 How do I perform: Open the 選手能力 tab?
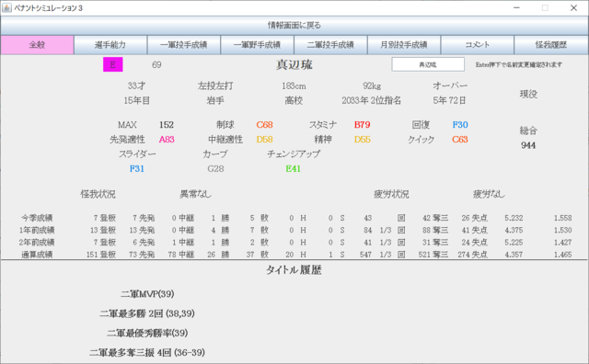click(110, 45)
